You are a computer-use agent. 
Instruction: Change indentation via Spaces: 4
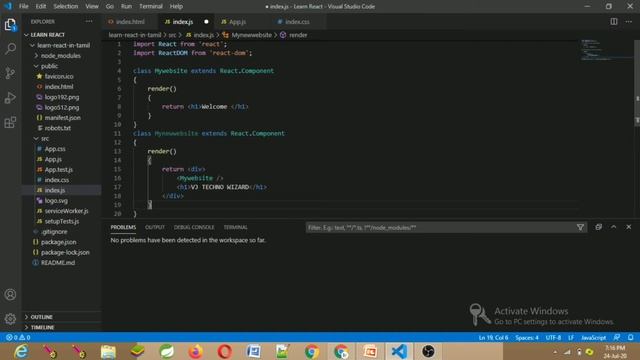click(527, 338)
